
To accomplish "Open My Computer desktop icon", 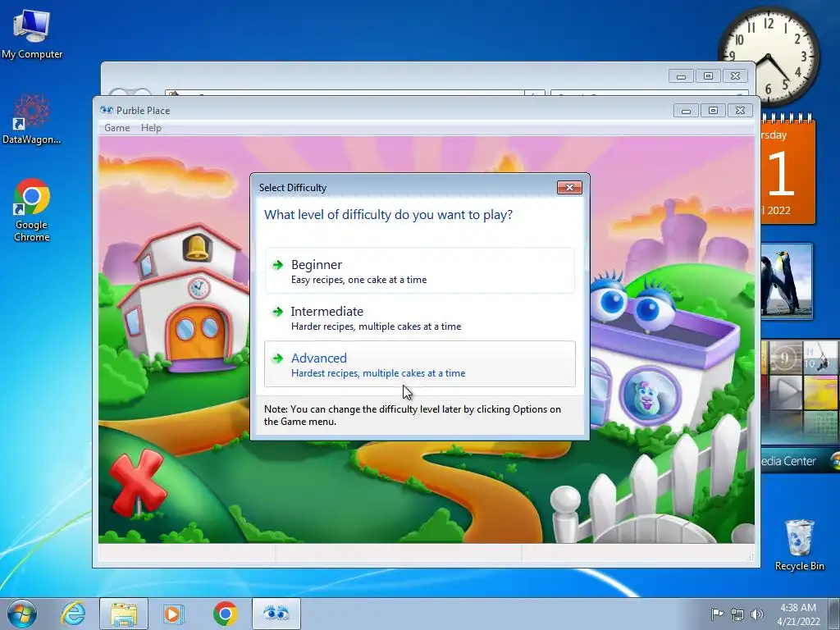I will pyautogui.click(x=32, y=34).
